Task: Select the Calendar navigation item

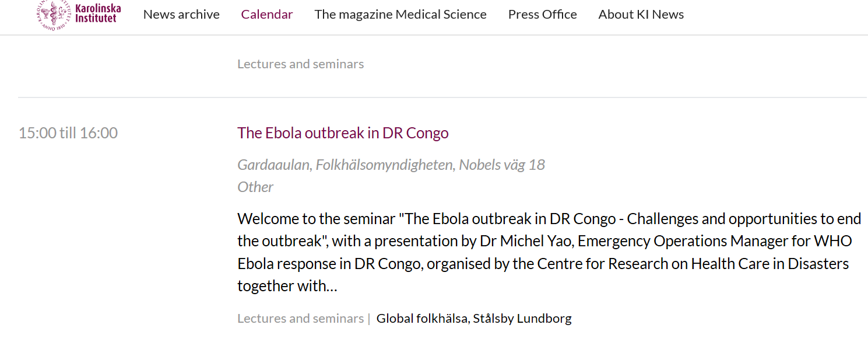Action: pos(267,15)
